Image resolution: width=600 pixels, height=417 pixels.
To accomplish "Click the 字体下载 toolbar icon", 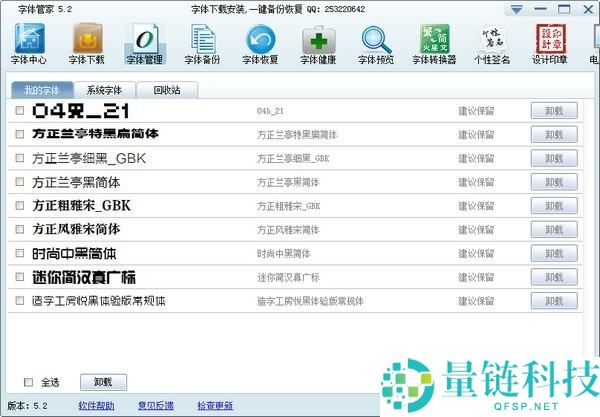I will tap(87, 44).
